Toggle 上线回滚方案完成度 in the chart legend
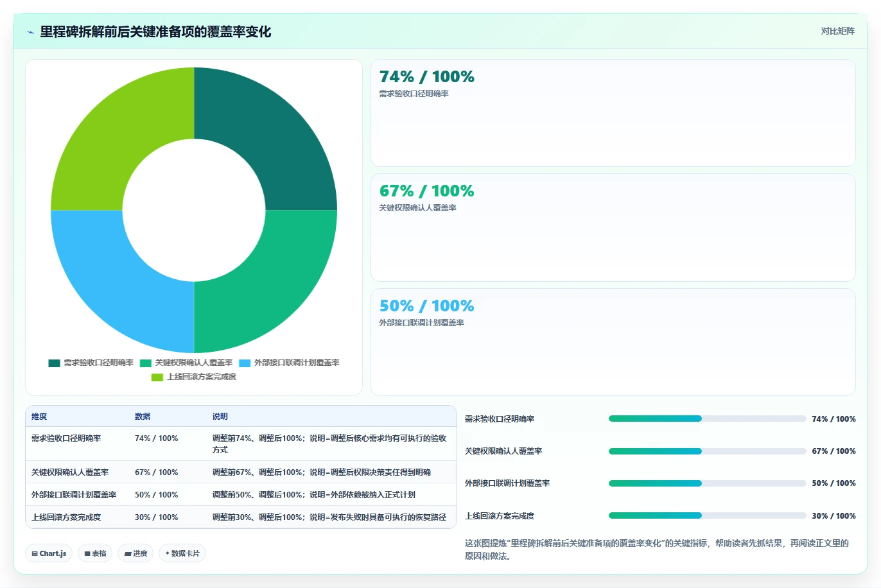 pyautogui.click(x=194, y=377)
